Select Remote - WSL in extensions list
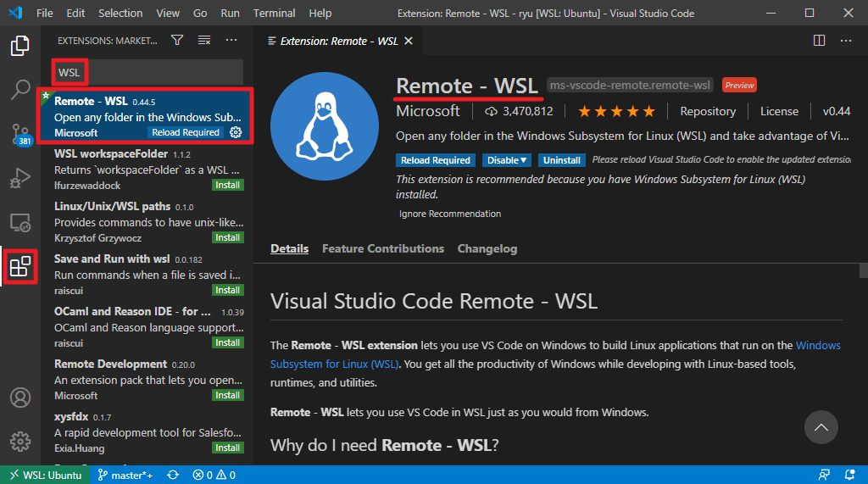Screen dimensions: 868x484 point(146,116)
